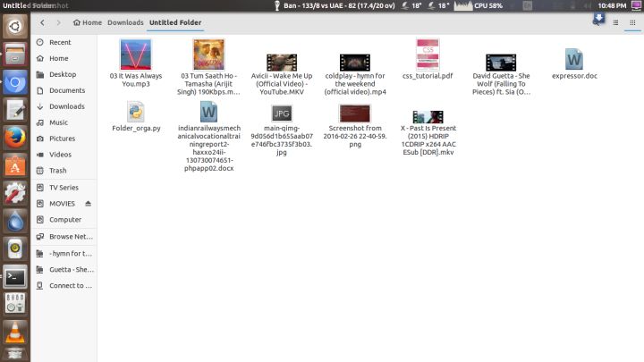Image resolution: width=644 pixels, height=362 pixels.
Task: Go forward using the forward arrow
Action: [59, 22]
